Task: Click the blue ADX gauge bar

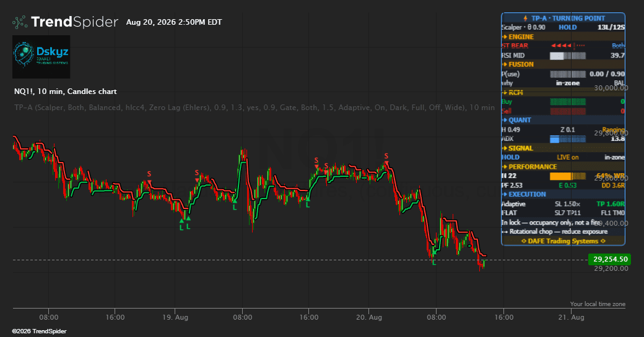Action: coord(568,139)
